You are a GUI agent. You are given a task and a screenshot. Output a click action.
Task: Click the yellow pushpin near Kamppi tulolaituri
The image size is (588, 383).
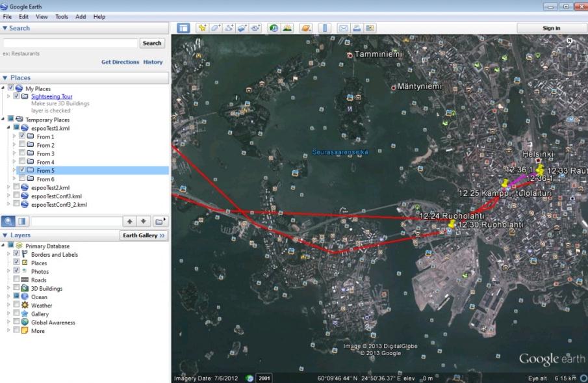(505, 183)
